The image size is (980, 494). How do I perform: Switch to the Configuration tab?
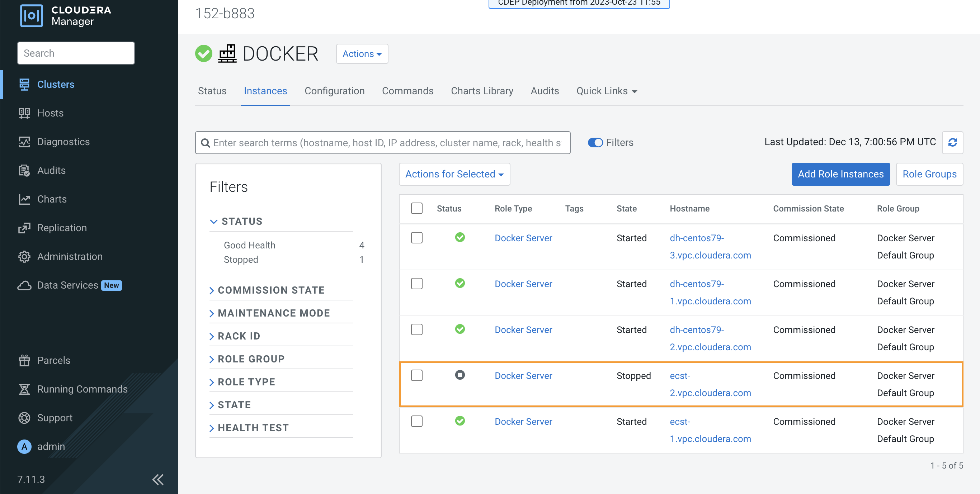[334, 91]
